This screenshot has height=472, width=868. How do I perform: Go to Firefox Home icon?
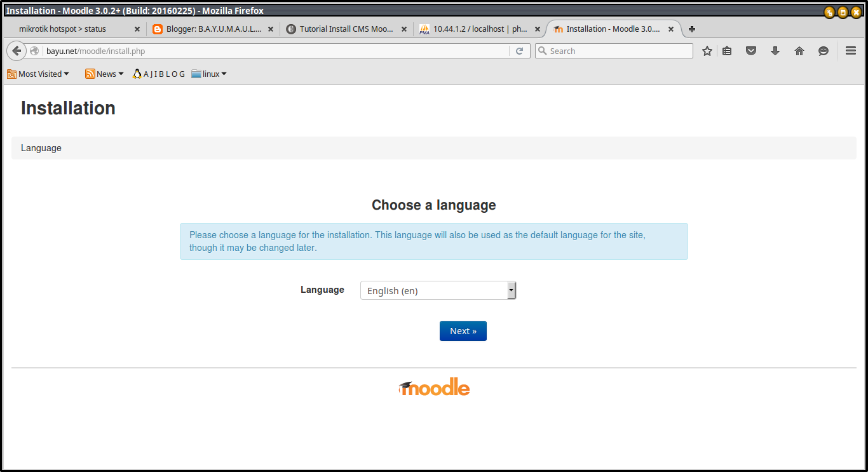click(799, 51)
